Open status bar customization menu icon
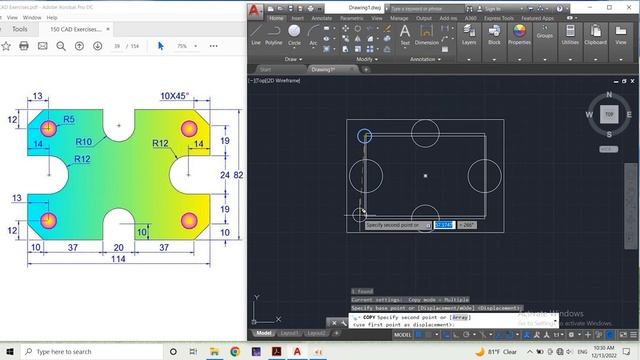 pos(633,335)
